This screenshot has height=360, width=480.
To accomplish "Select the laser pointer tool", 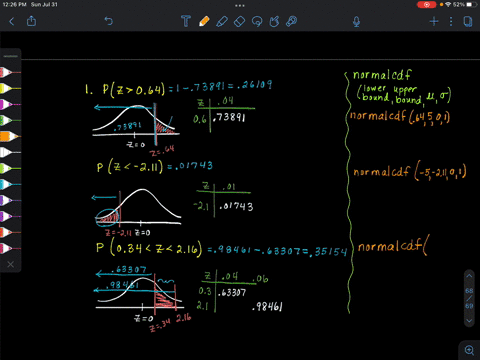I will [292, 21].
